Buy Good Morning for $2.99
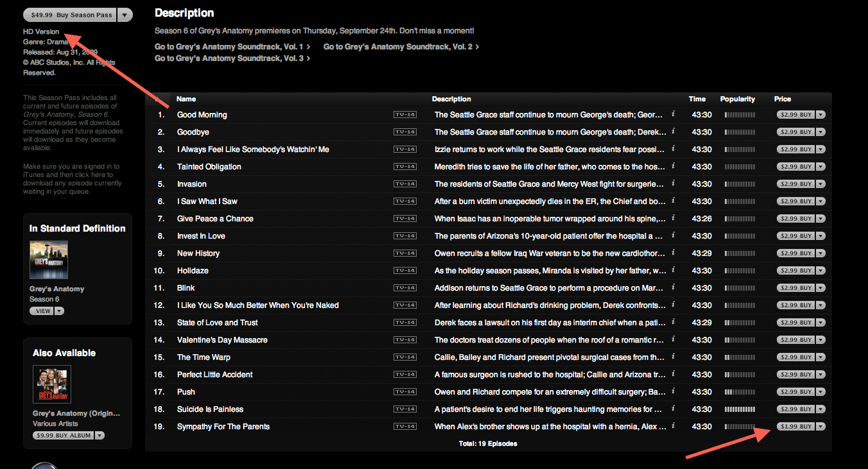 tap(796, 115)
